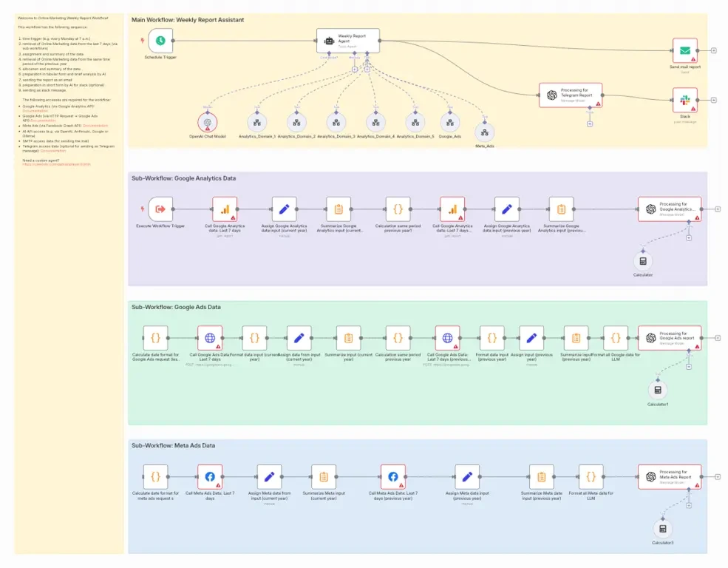Open the Google Analytics API Documentation link
Viewport: 728px width, 568px height.
tap(35, 111)
